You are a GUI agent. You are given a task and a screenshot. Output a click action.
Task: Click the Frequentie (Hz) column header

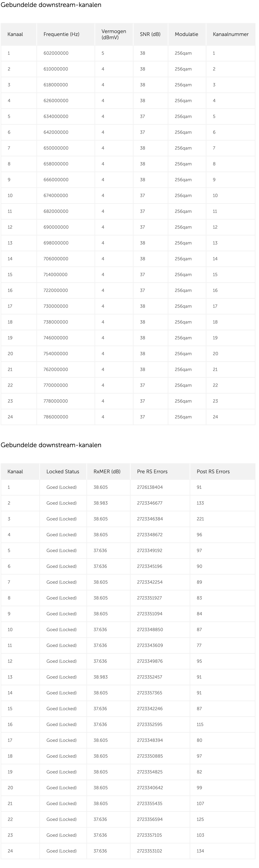61,34
